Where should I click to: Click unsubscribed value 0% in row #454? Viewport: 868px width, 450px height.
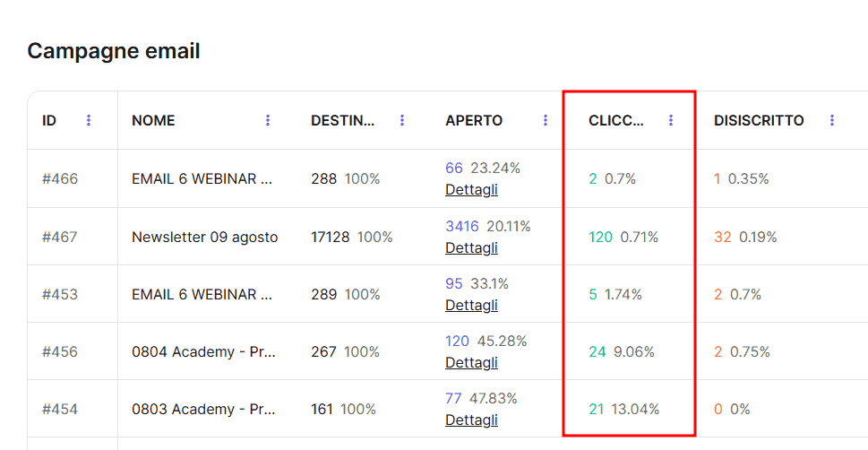740,410
